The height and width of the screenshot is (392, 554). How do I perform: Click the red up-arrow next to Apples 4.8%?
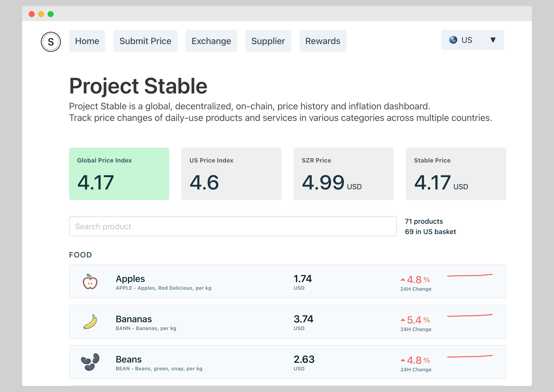(403, 280)
